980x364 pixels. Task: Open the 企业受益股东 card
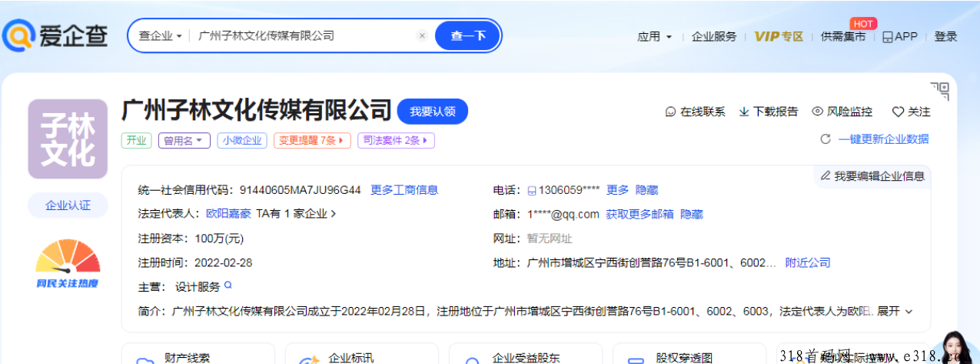pos(526,355)
